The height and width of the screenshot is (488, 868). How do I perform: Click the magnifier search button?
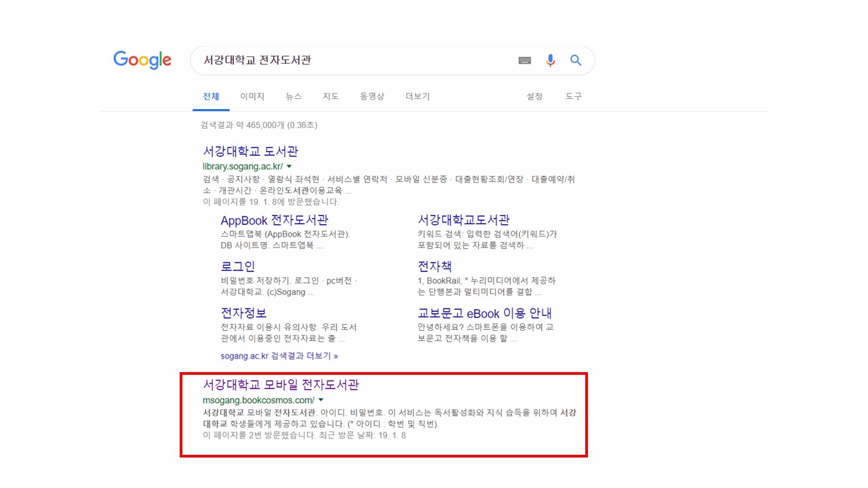[x=576, y=60]
